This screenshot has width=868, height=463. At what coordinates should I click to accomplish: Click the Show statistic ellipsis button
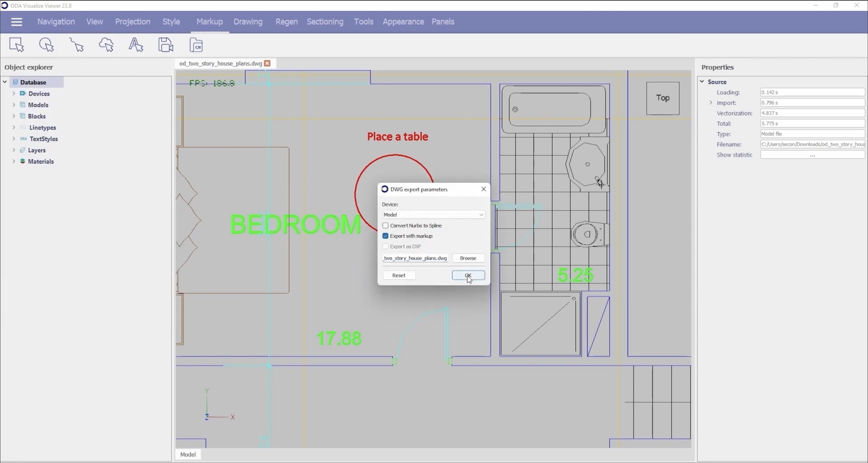813,155
